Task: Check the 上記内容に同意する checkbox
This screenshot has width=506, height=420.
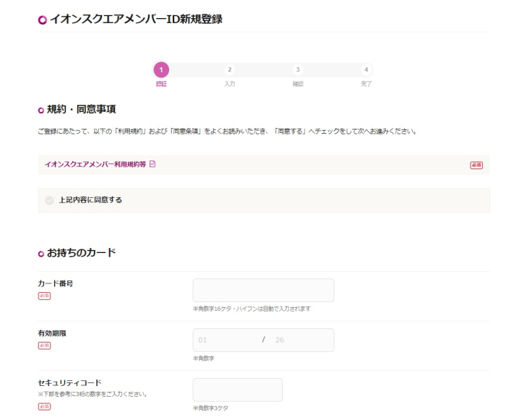Action: pos(49,200)
